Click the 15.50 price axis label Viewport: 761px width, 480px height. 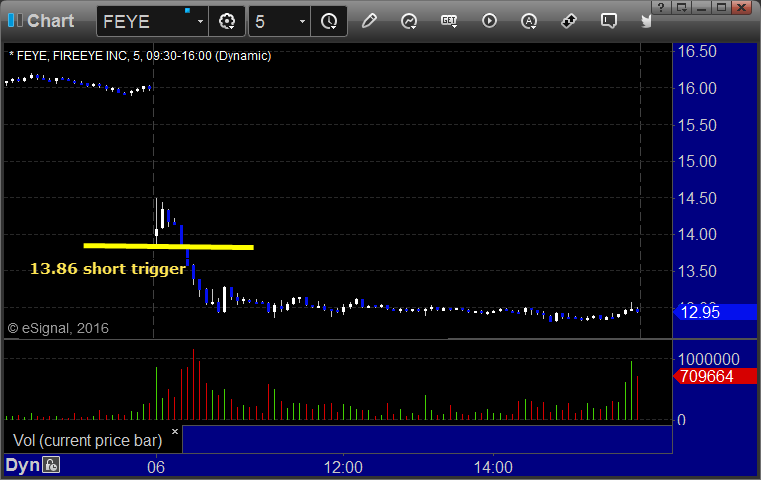697,125
